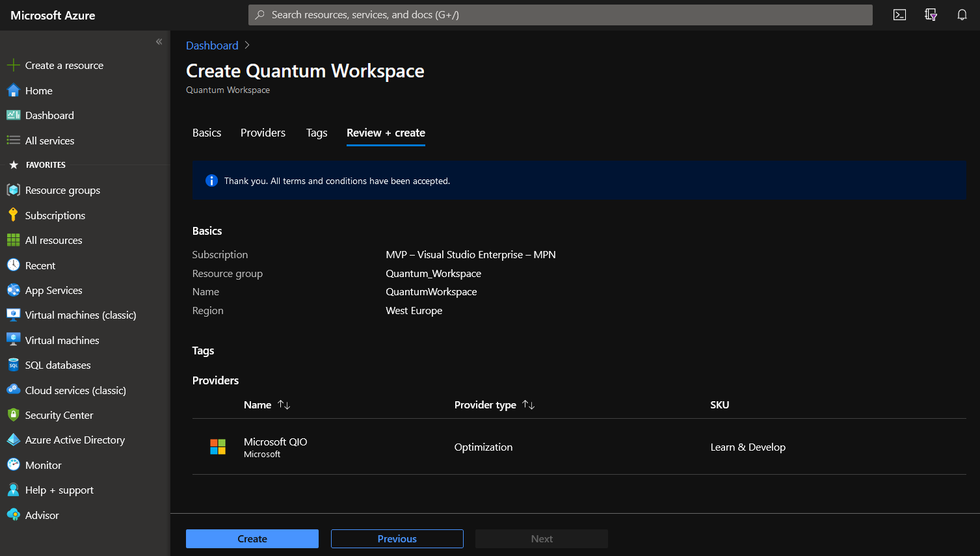The width and height of the screenshot is (980, 556).
Task: Sort providers by Name column arrows
Action: pos(284,404)
